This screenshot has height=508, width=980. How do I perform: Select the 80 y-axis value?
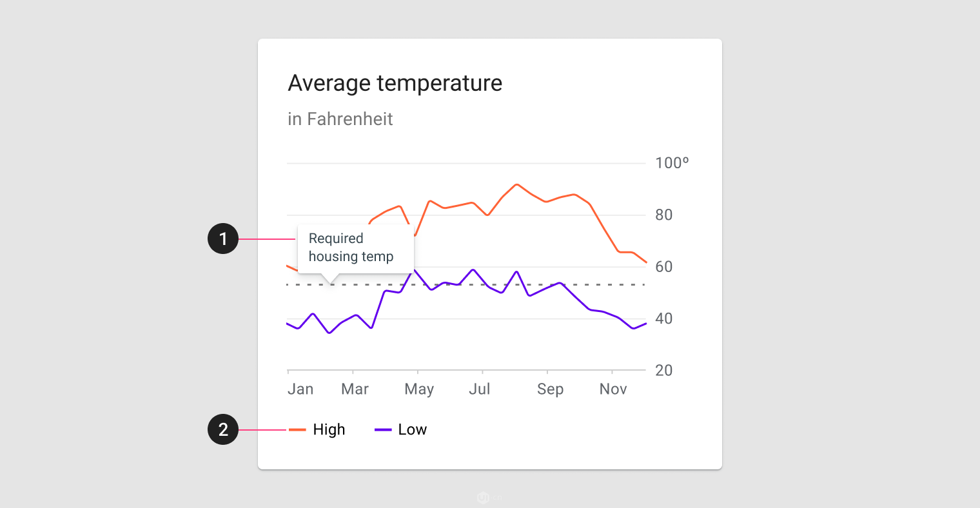tap(664, 215)
